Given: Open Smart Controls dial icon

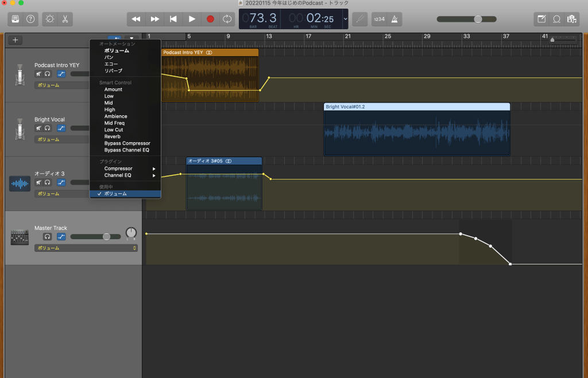Looking at the screenshot, I should pos(50,19).
